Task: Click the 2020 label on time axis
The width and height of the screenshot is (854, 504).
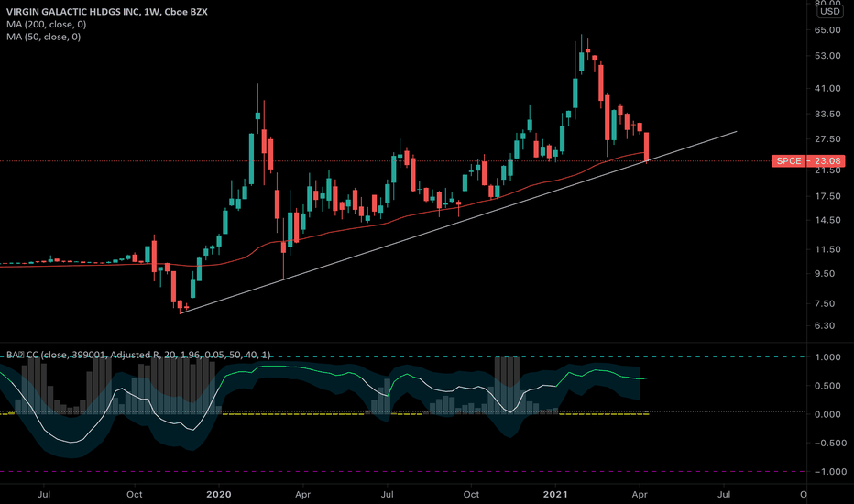Action: [x=218, y=494]
